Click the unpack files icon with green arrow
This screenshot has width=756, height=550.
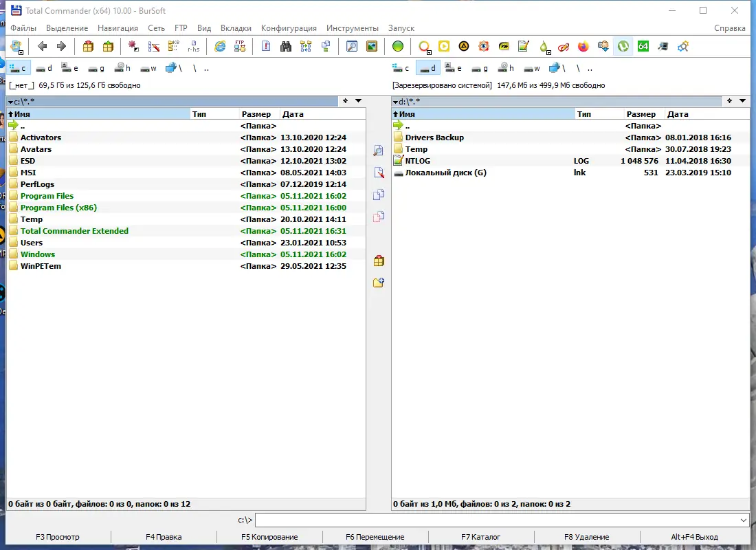[x=108, y=46]
